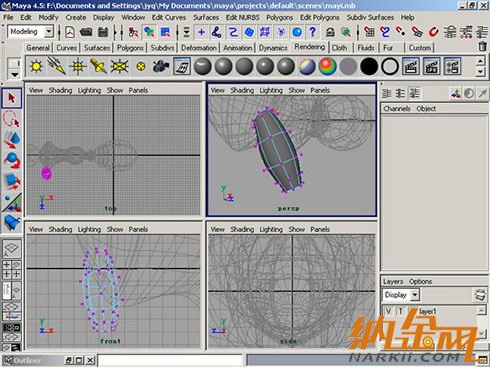This screenshot has width=490, height=367.
Task: Click the magnet snap icon
Action: pyautogui.click(x=433, y=32)
